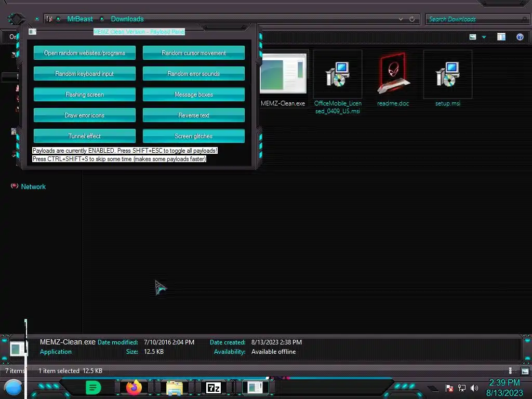Launch Firefox from the taskbar

[134, 388]
